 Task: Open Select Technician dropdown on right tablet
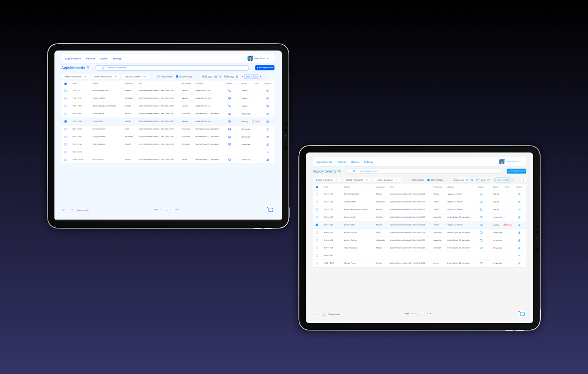click(356, 180)
